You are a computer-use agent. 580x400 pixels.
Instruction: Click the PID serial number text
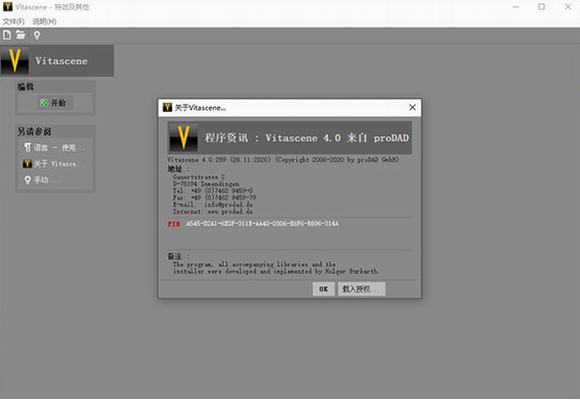click(262, 224)
